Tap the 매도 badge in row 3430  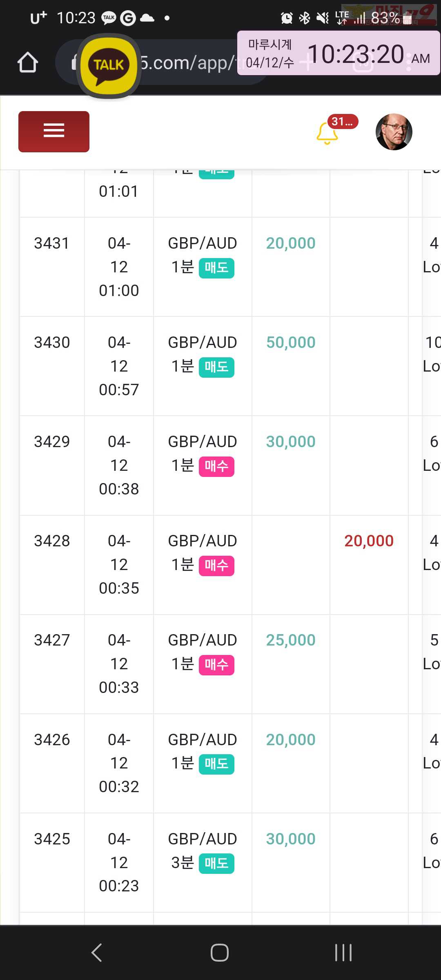click(216, 367)
